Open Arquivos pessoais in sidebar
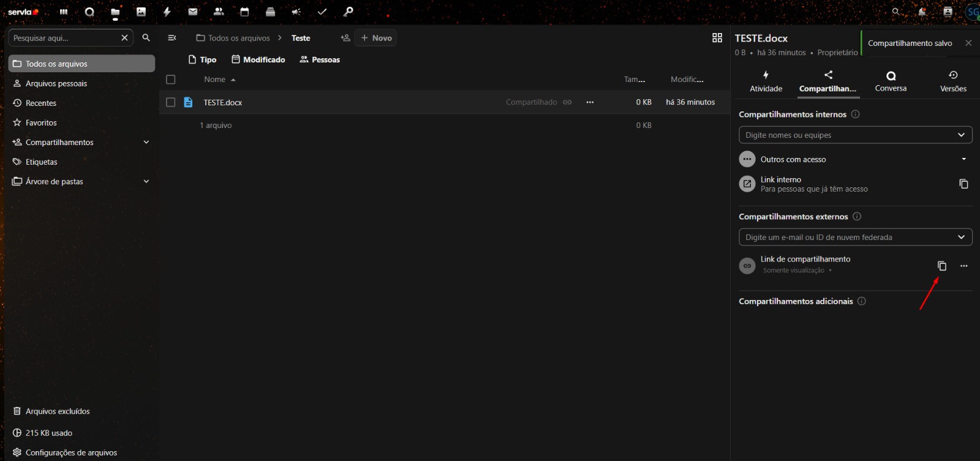The image size is (980, 461). coord(81,83)
